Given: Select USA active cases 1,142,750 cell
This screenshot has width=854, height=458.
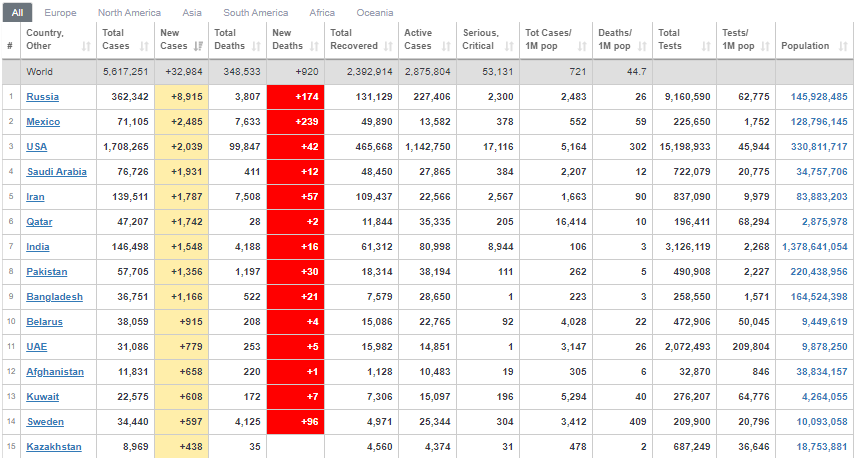Looking at the screenshot, I should tap(427, 147).
